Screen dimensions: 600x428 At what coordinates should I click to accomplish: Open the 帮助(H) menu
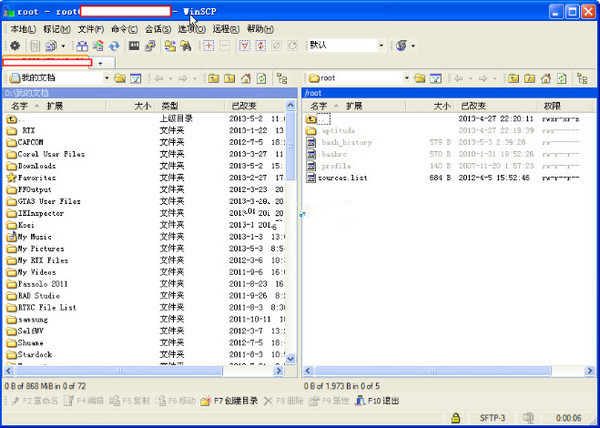pos(260,29)
